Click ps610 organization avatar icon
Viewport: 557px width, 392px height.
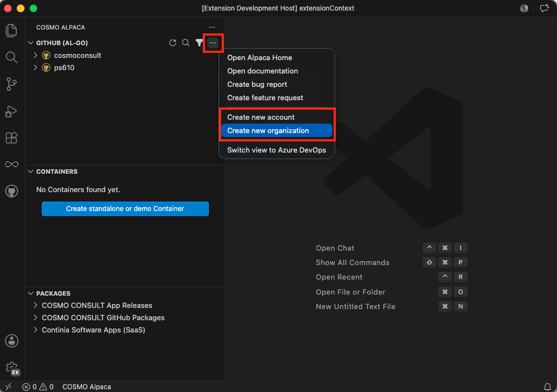click(46, 67)
